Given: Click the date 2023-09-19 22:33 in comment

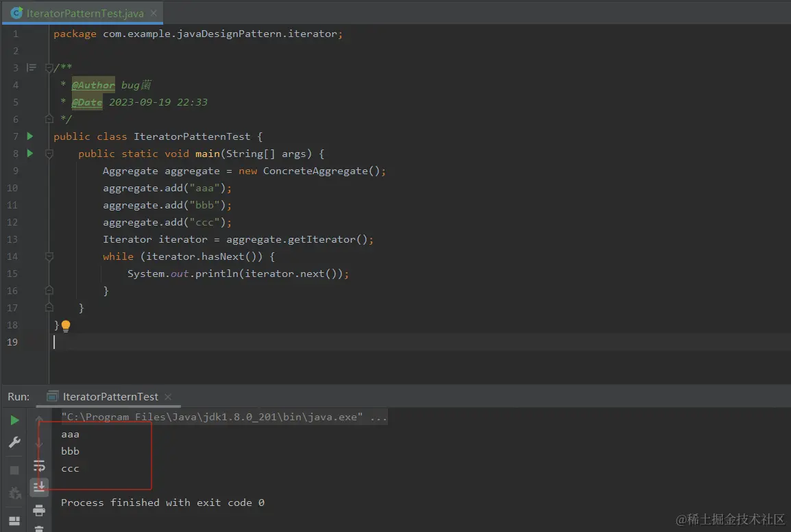Looking at the screenshot, I should [158, 102].
